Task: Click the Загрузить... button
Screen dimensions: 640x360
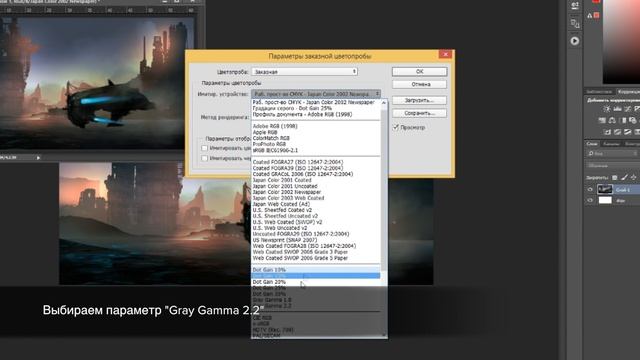Action: click(420, 100)
